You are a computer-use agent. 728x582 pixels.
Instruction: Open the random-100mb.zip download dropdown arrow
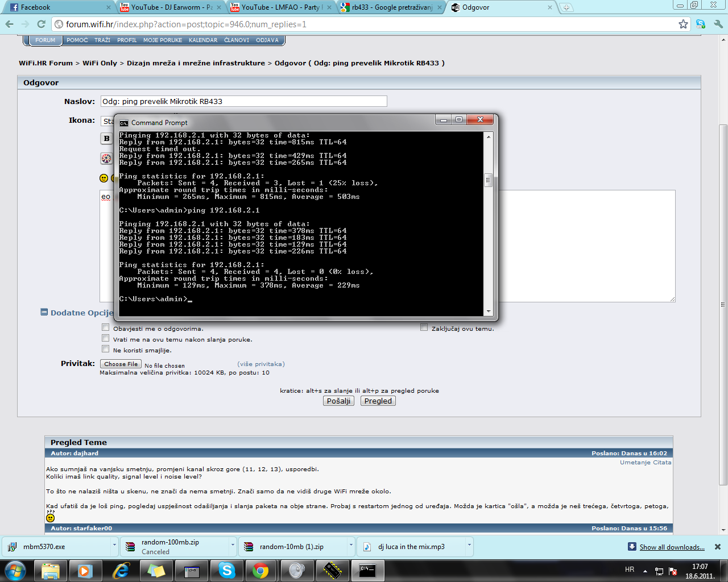point(233,545)
